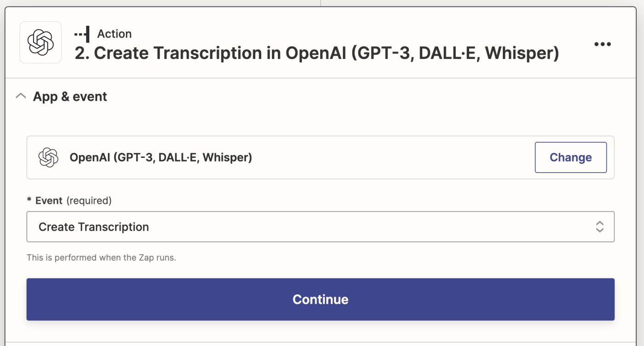Click the large OpenAI logo in step header
The height and width of the screenshot is (346, 644).
[x=40, y=42]
